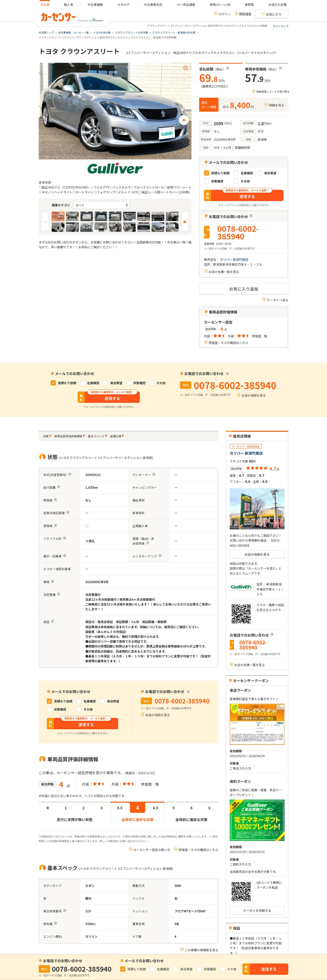Click the magnifier icon on the main car photo
Image resolution: width=327 pixels, height=980 pixels.
click(x=185, y=68)
